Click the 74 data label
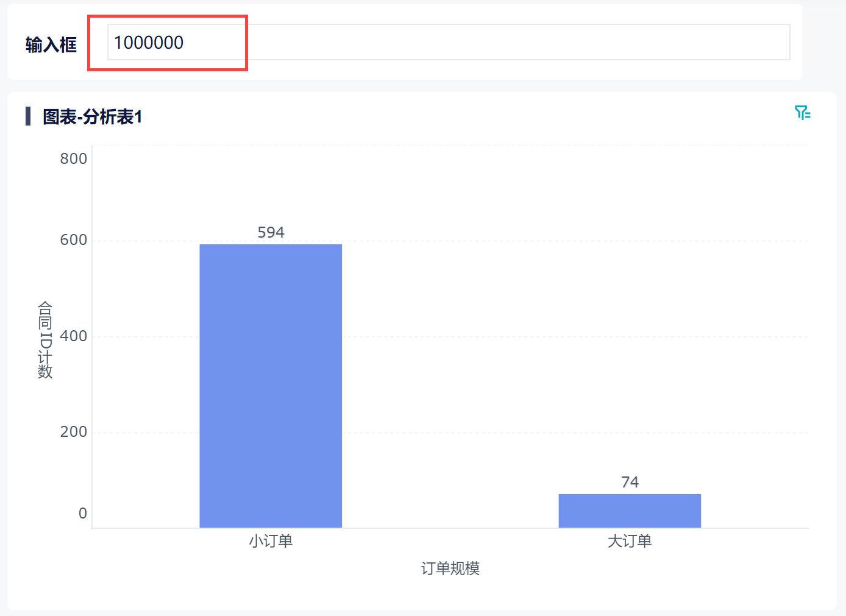846x616 pixels. tap(630, 482)
